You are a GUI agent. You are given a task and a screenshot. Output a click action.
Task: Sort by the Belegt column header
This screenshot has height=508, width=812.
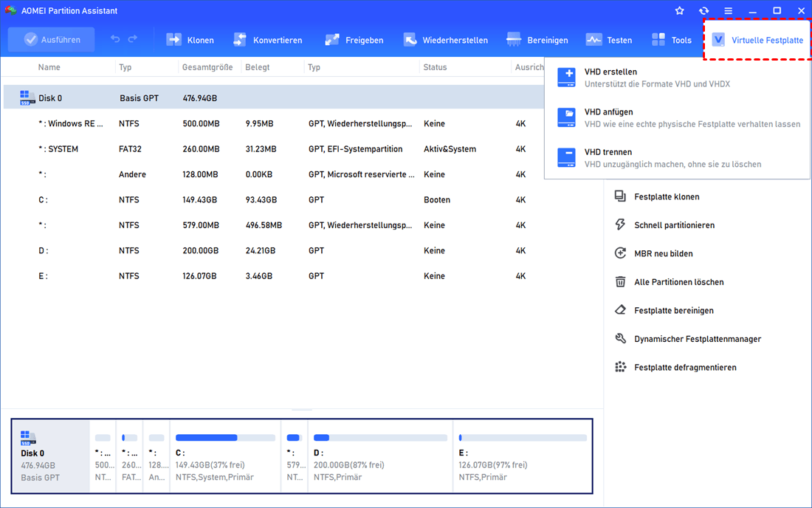click(x=258, y=66)
